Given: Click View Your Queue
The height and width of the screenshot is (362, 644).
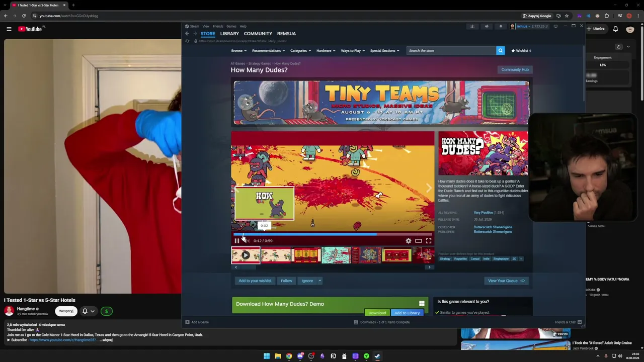Looking at the screenshot, I should [x=506, y=281].
